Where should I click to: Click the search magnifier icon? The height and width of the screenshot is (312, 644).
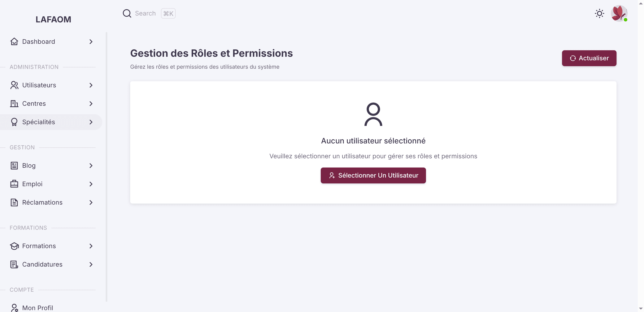click(x=127, y=13)
